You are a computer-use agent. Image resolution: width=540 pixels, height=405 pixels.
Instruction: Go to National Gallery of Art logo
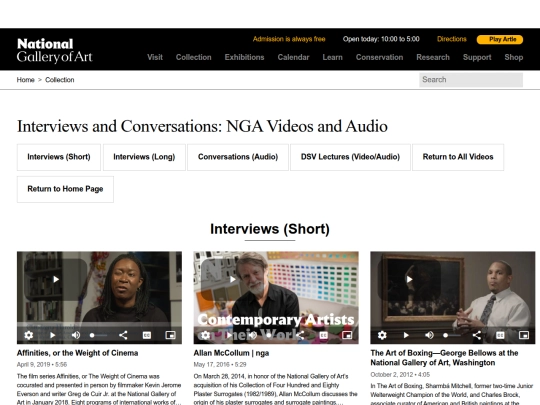(x=54, y=50)
